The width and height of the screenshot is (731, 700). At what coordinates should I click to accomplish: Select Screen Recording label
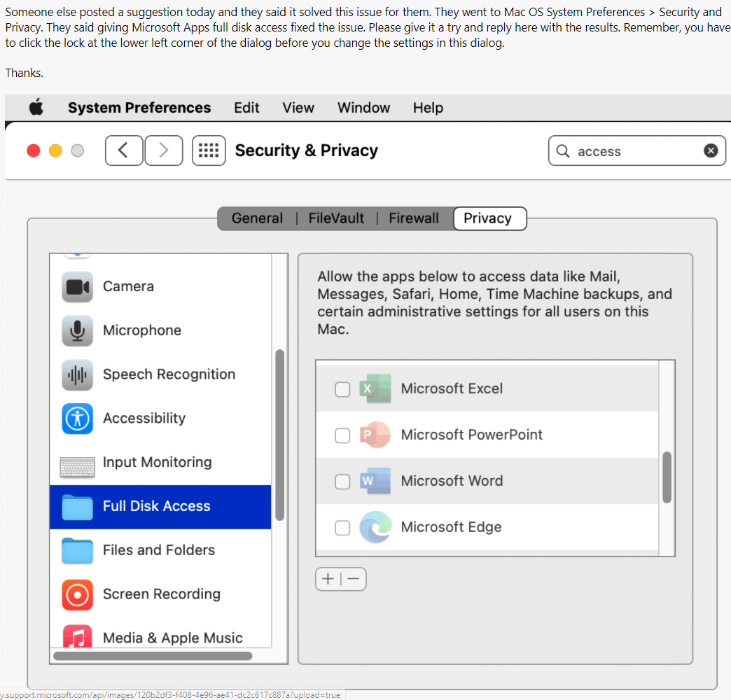pos(161,594)
